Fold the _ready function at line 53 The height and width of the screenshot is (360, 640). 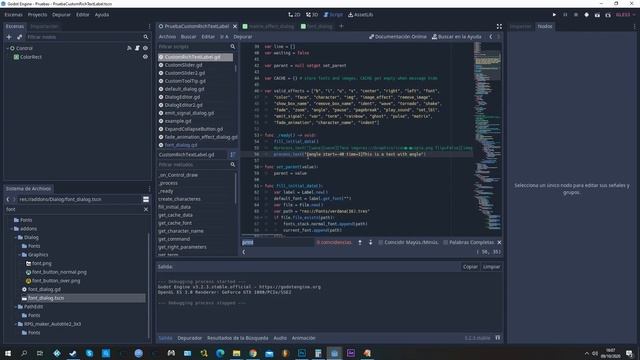[262, 135]
